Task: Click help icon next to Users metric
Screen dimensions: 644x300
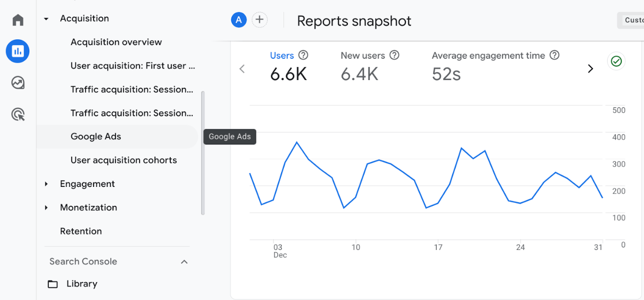Action: [303, 55]
